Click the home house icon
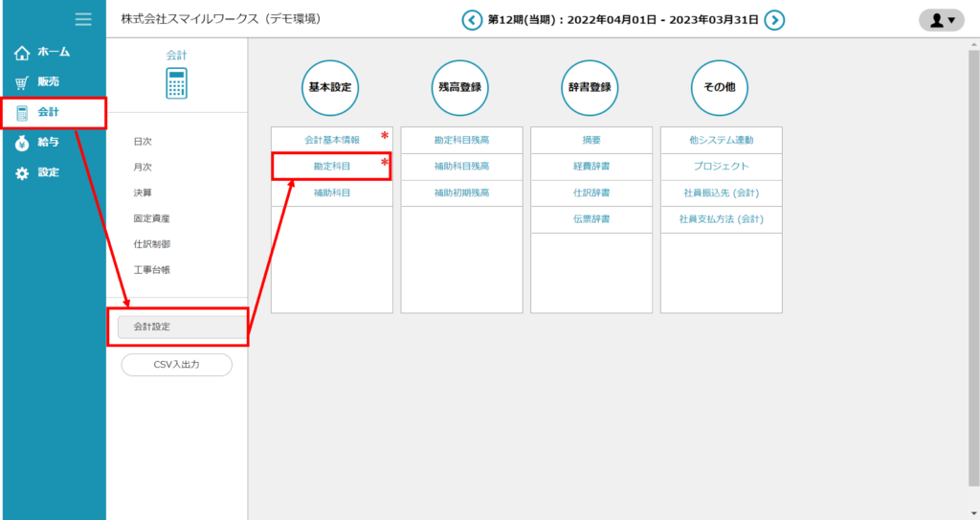The width and height of the screenshot is (980, 520). pyautogui.click(x=22, y=53)
